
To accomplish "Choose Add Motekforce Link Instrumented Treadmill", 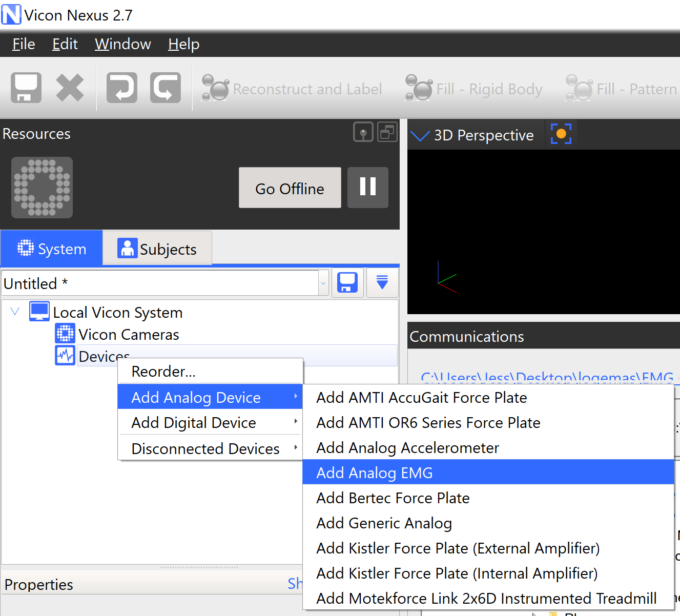I will tap(488, 598).
